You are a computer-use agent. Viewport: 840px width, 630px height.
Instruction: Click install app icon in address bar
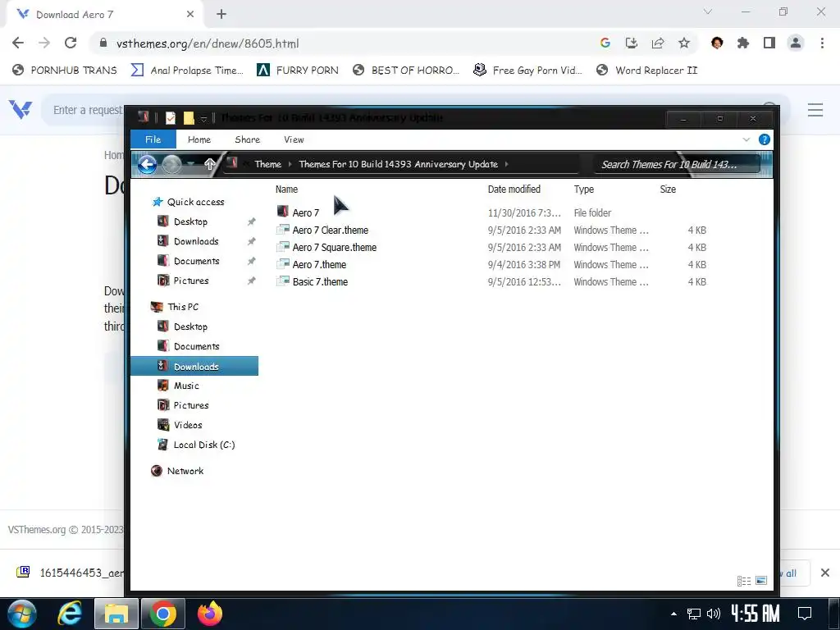631,43
